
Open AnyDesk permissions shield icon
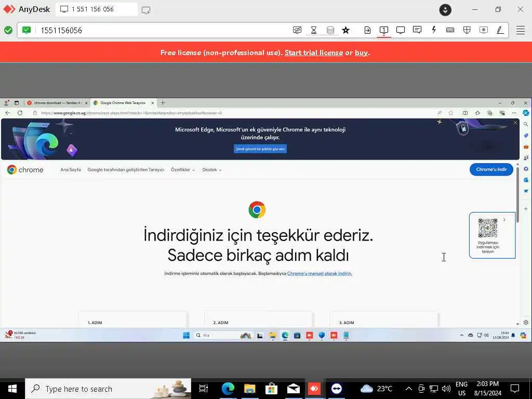pos(467,30)
